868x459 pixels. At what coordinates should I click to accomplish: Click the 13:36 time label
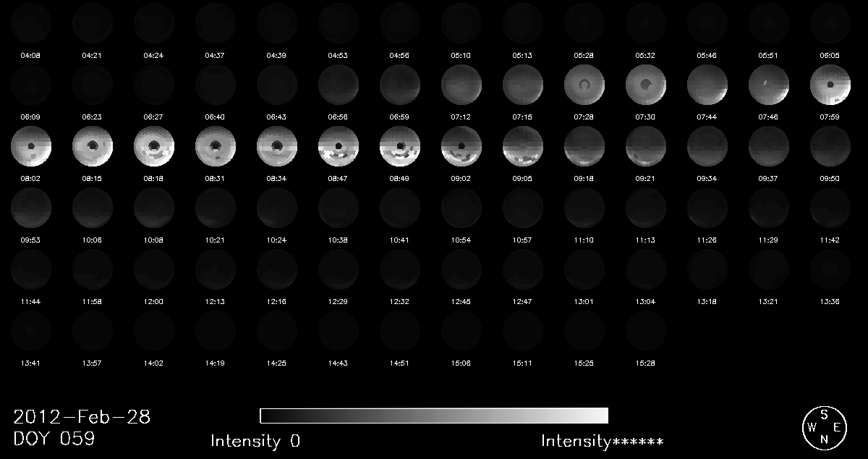[x=830, y=301]
